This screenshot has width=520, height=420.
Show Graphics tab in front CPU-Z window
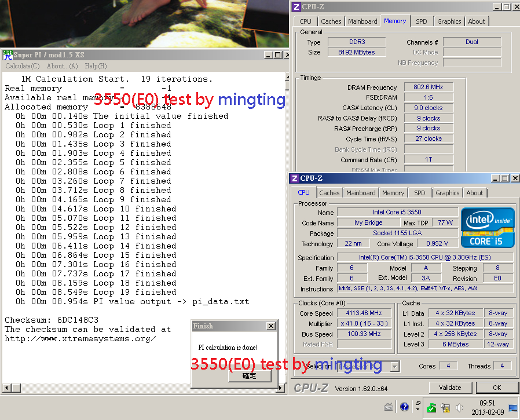point(448,193)
